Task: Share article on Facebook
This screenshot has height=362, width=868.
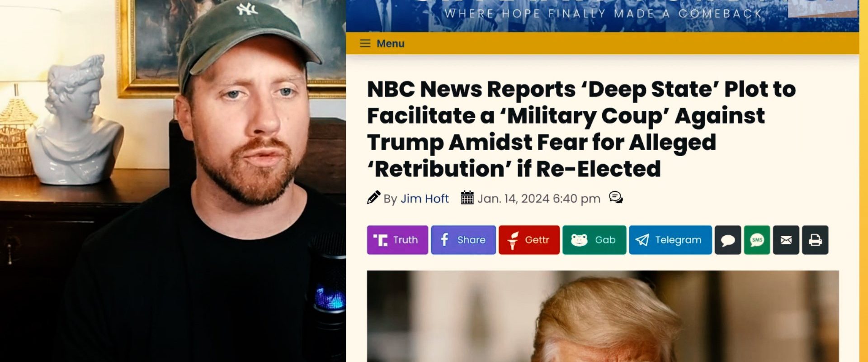Action: [x=463, y=240]
